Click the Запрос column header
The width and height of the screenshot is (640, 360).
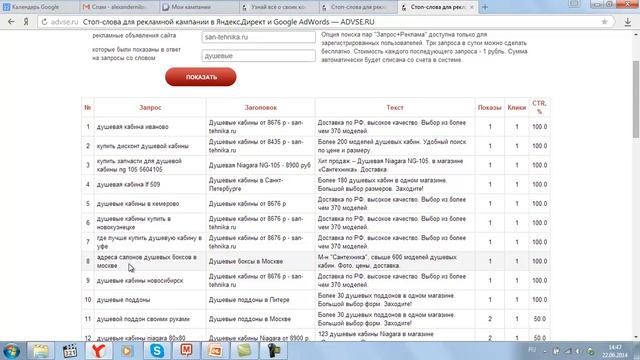pyautogui.click(x=150, y=107)
